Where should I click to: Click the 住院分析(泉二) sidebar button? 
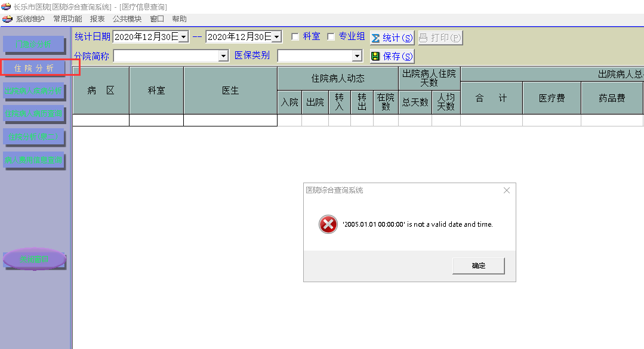point(33,137)
